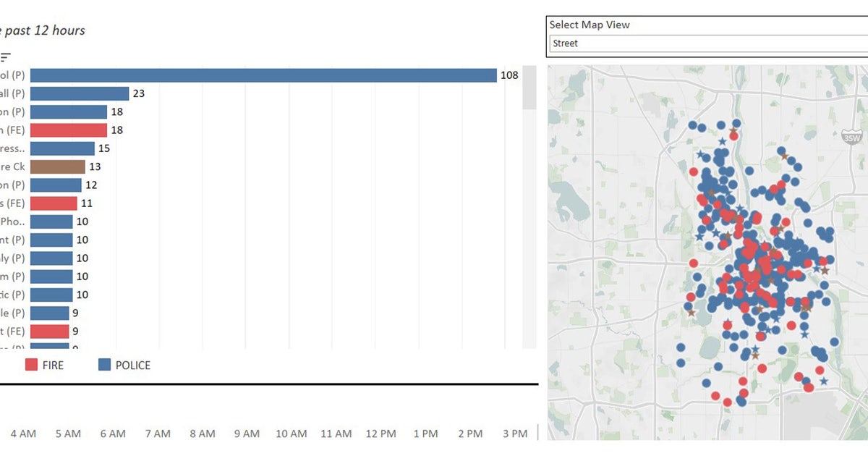Click the blue POLICE legend swatch
This screenshot has height=456, width=868.
[104, 365]
